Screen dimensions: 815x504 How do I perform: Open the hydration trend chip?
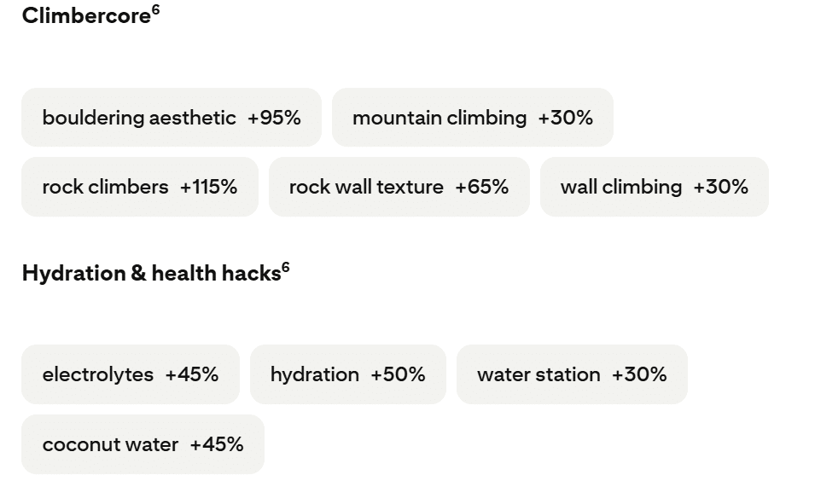coord(347,374)
